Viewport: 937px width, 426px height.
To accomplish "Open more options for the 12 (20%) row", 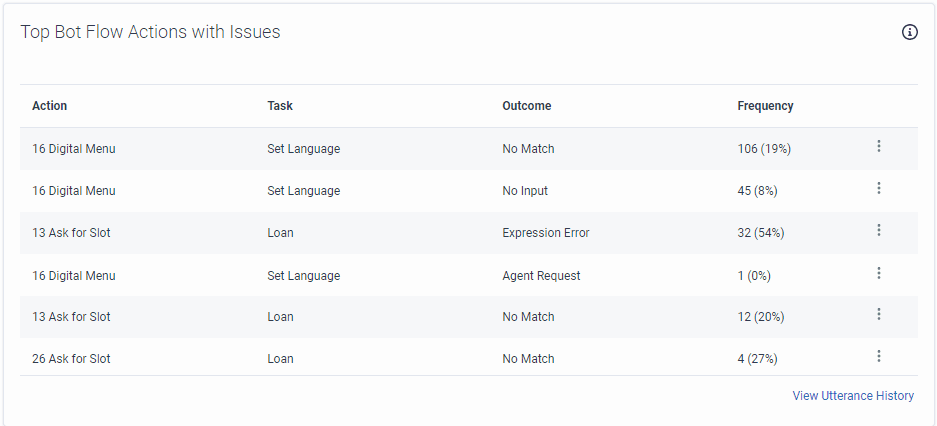I will pos(879,315).
